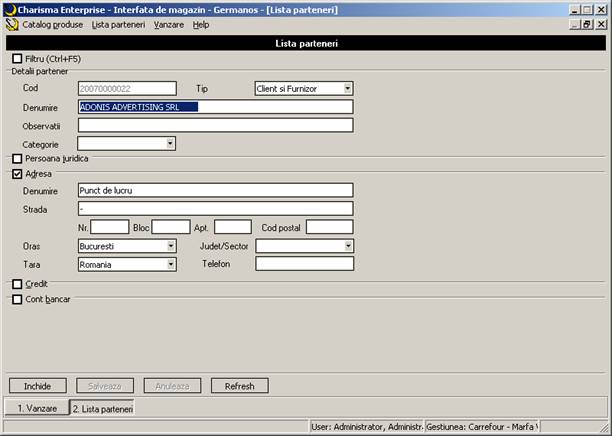Screen dimensions: 612x436
Task: Minimize the inner Lista parteneri child window
Action: (x=574, y=25)
